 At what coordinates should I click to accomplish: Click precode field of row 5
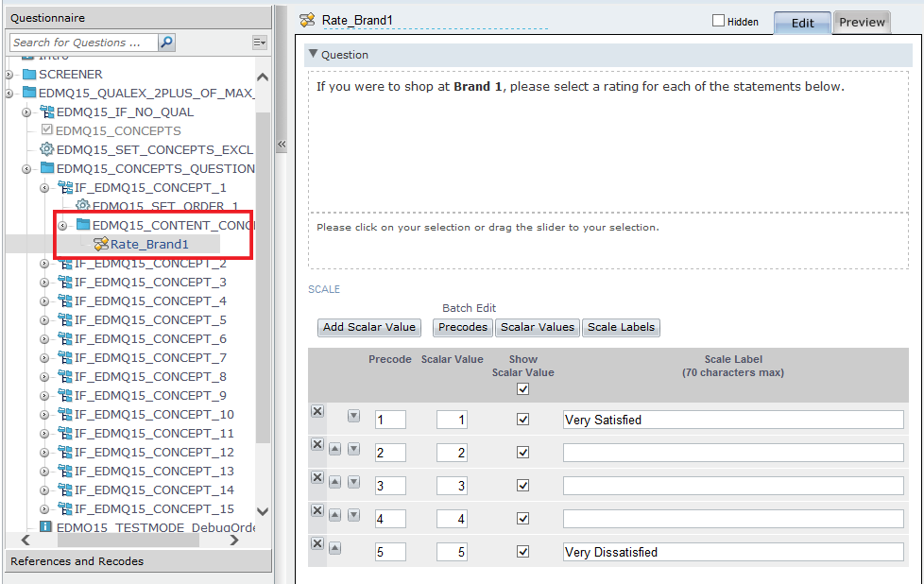pyautogui.click(x=390, y=552)
